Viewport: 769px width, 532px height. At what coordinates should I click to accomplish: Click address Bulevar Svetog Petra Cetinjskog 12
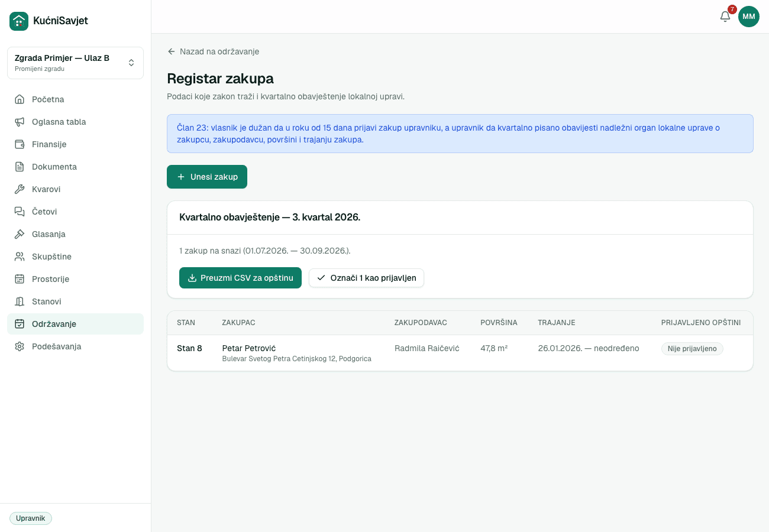point(296,359)
